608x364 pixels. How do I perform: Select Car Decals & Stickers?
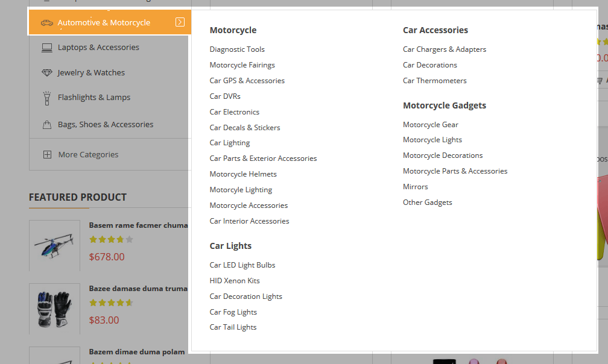coord(245,127)
